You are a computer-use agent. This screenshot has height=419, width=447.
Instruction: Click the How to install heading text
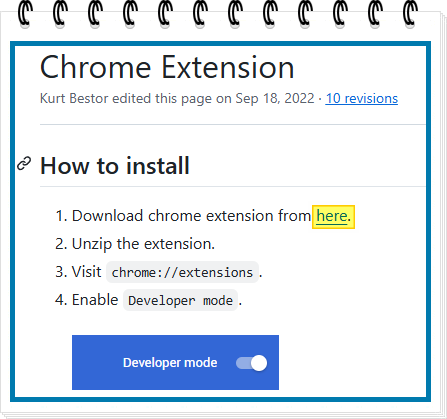pos(115,166)
